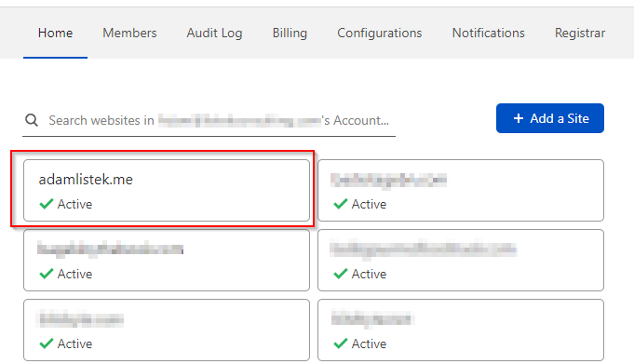The image size is (634, 364).
Task: Click the Add a Site button
Action: click(550, 118)
